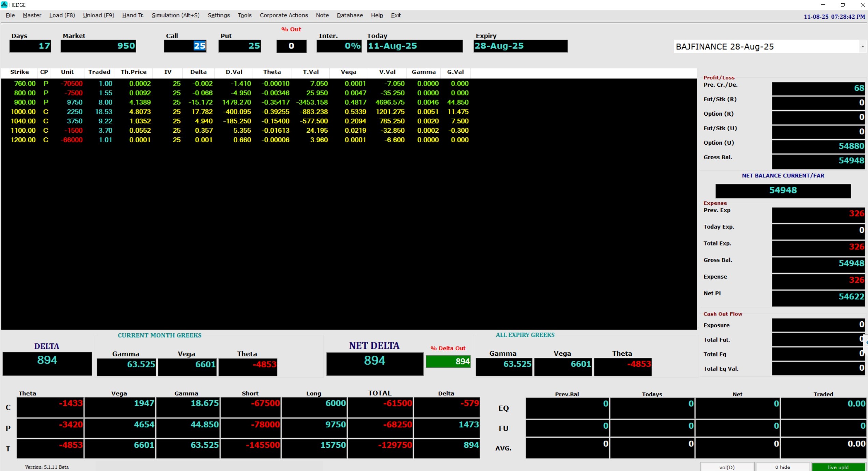Click unit value -70500 in grid
Screen dimensions: 868x471
coord(72,84)
